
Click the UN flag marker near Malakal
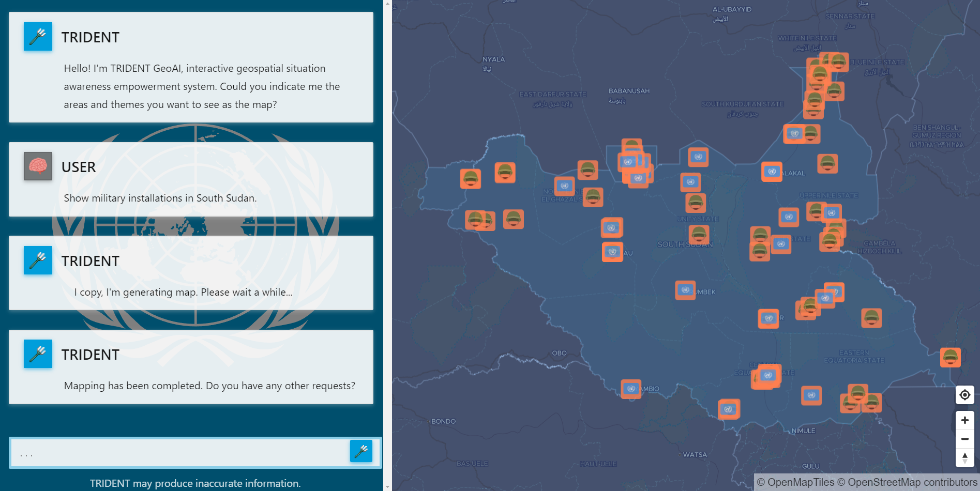click(771, 172)
